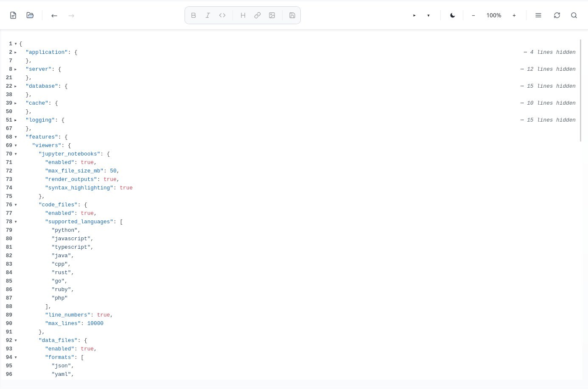
Task: Save the file with the floppy icon
Action: click(x=292, y=15)
